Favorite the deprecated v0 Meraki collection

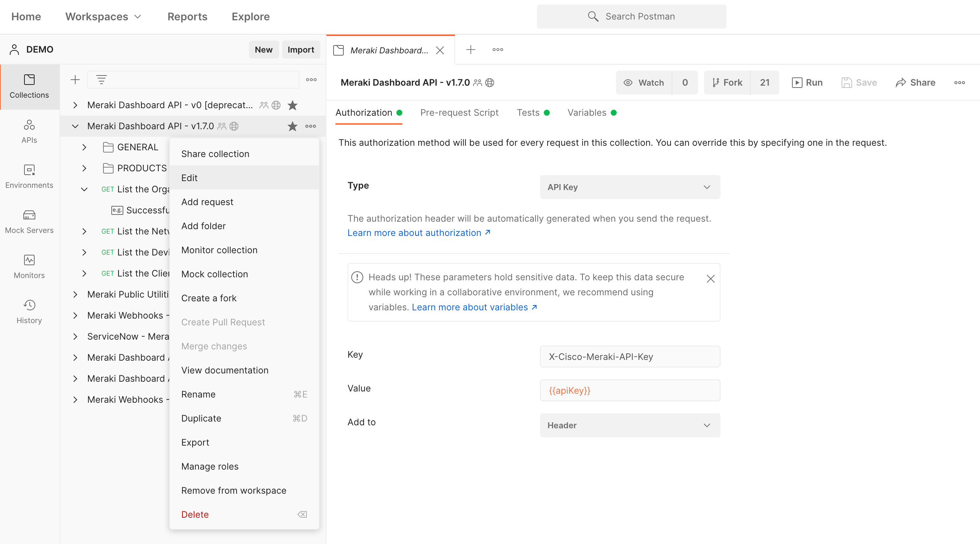coord(292,105)
